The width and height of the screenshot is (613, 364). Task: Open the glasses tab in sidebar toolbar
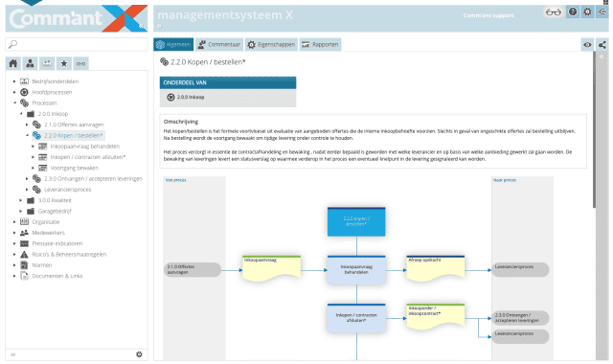(80, 63)
